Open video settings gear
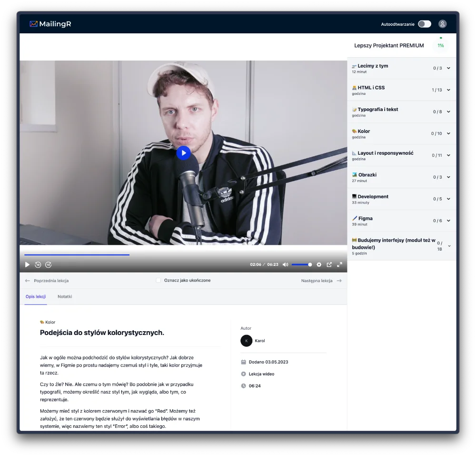 [x=319, y=264]
